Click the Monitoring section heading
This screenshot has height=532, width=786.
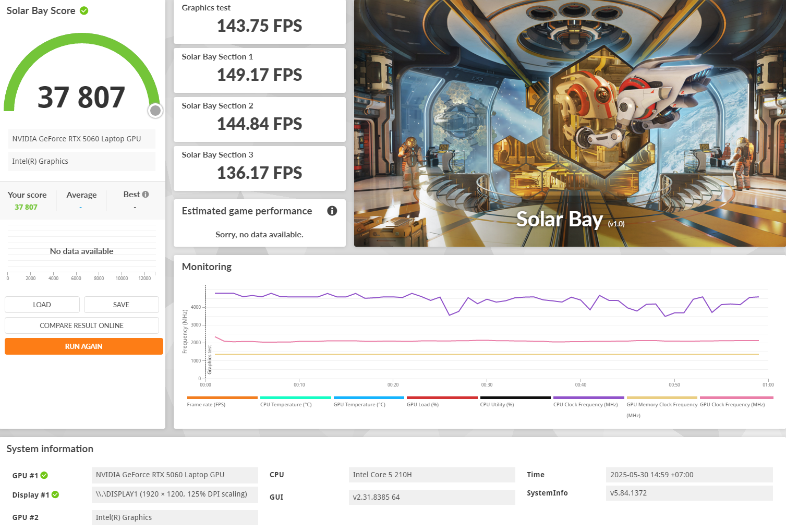pos(207,267)
